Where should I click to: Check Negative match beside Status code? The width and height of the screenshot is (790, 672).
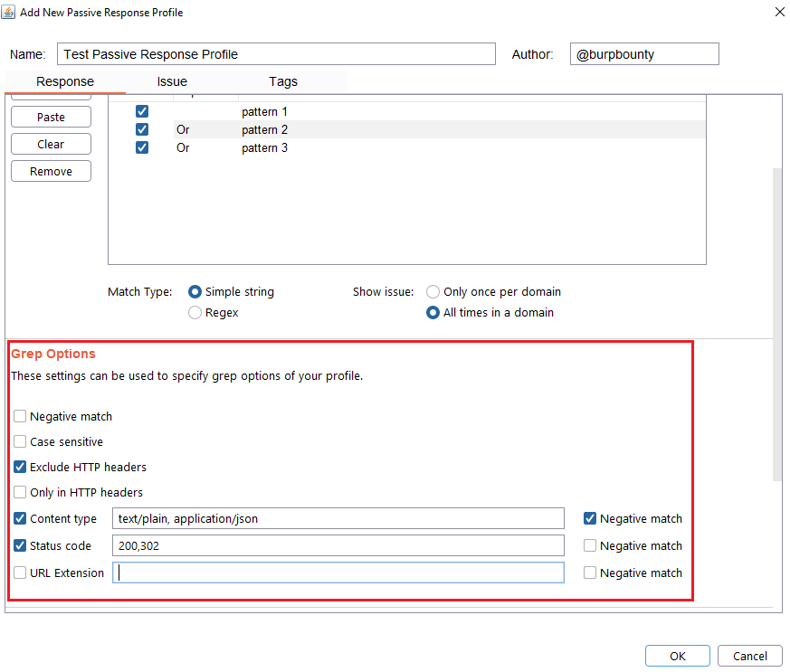coord(590,546)
